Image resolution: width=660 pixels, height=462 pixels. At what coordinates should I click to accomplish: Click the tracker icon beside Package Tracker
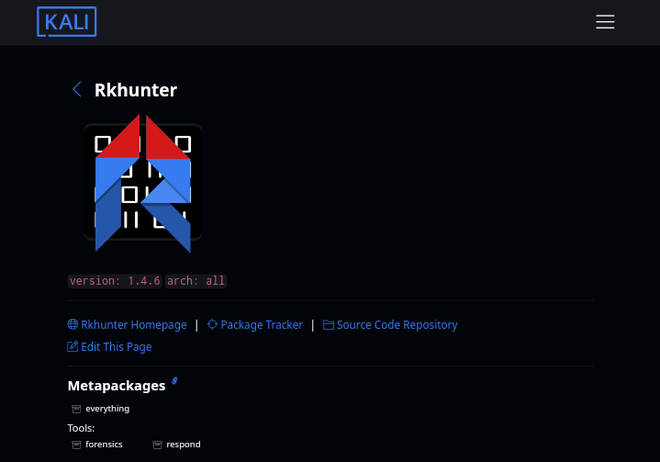(x=213, y=324)
